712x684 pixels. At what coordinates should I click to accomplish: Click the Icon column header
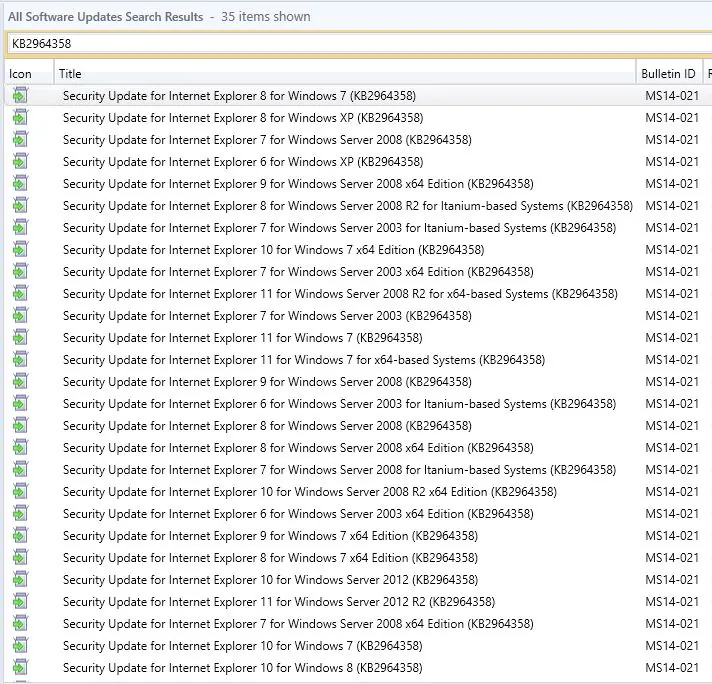[29, 74]
